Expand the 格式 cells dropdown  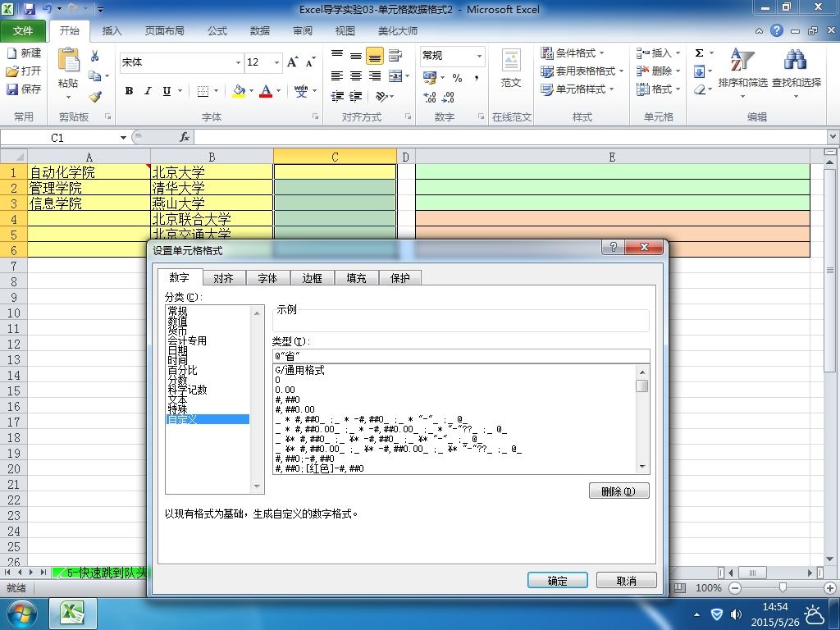tap(678, 89)
